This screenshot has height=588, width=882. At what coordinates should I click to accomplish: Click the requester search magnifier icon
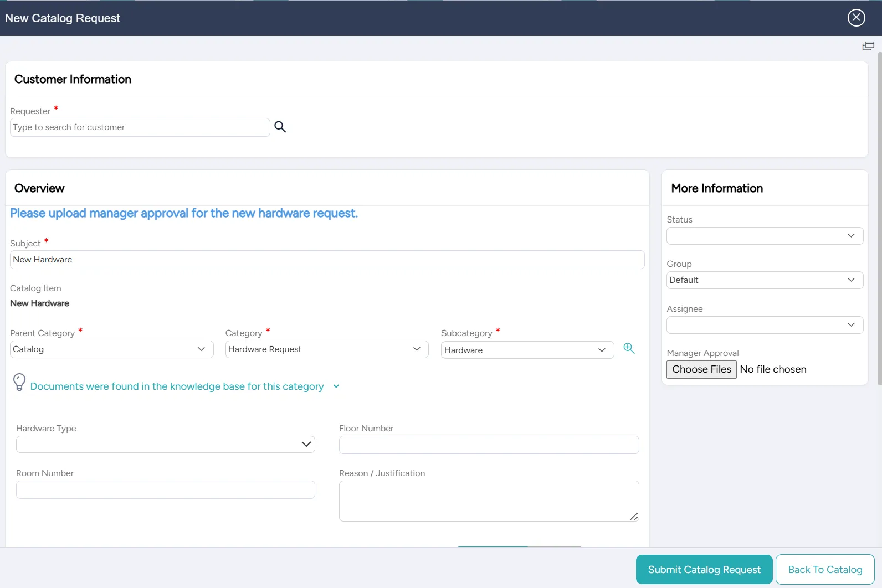280,127
